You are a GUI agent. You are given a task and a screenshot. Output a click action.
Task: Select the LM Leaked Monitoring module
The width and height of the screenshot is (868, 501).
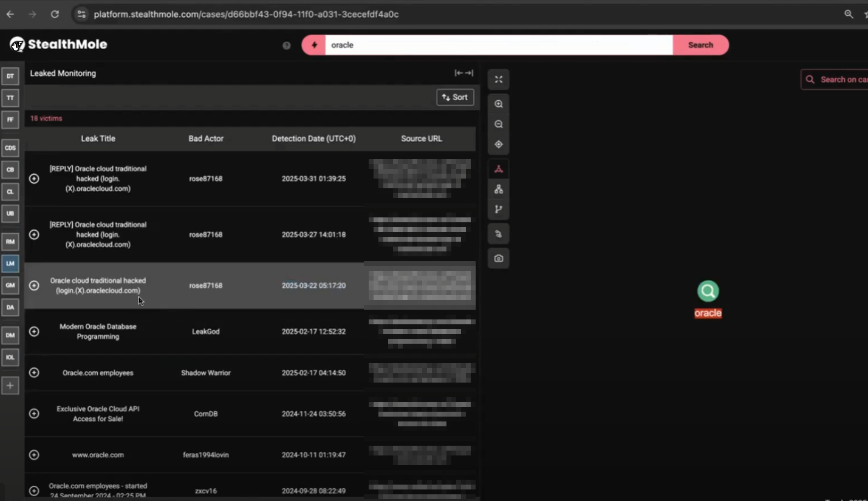click(x=10, y=264)
